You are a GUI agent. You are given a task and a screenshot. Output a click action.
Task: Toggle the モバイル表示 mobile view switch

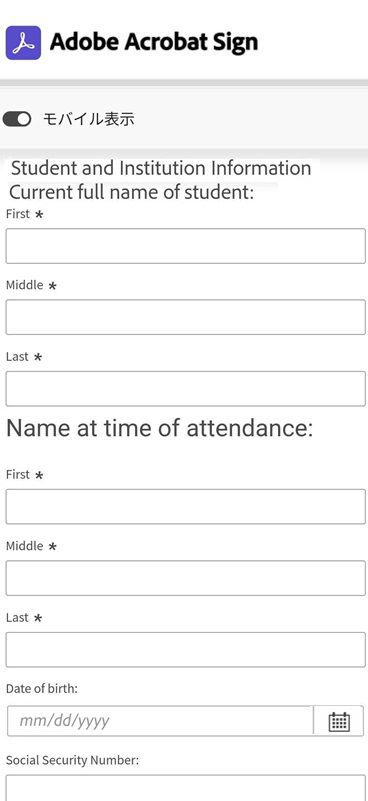click(17, 119)
